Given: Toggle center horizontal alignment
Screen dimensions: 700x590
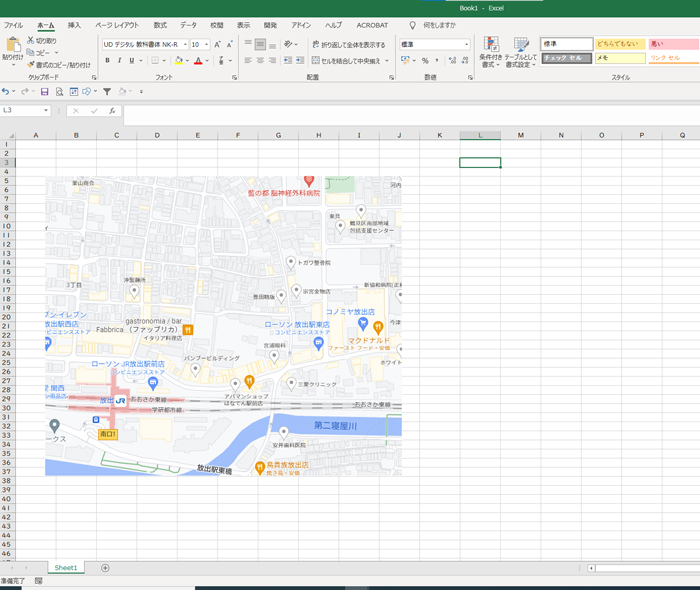Looking at the screenshot, I should coord(260,60).
